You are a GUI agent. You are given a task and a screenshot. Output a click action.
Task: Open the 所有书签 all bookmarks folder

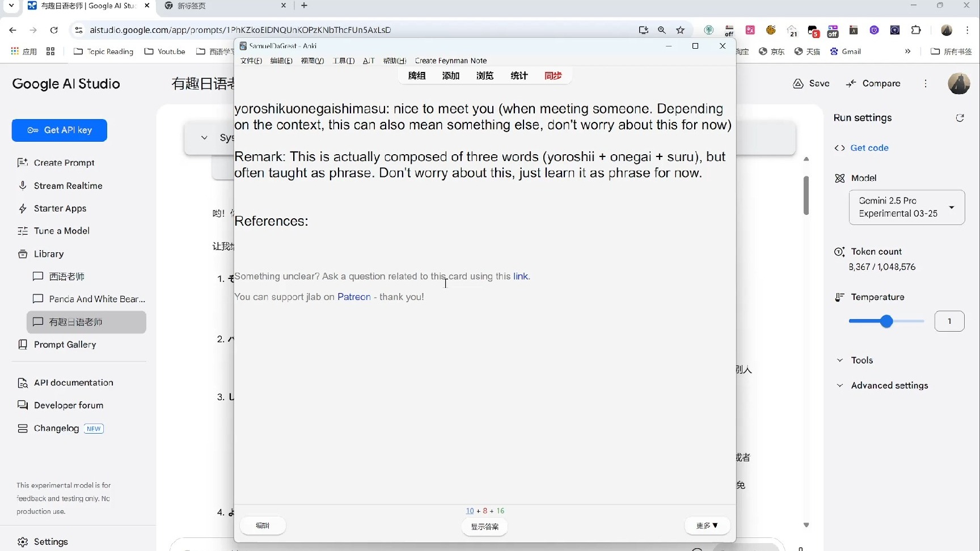[x=952, y=52]
